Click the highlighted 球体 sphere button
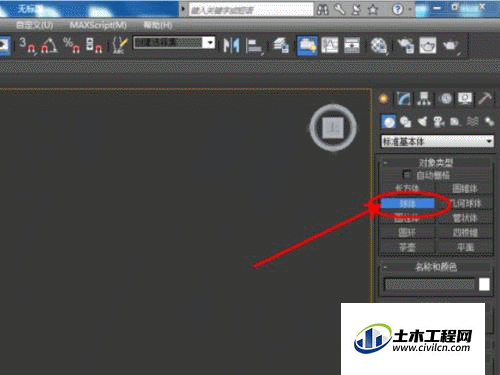Screen dimensions: 500x375 coord(408,203)
